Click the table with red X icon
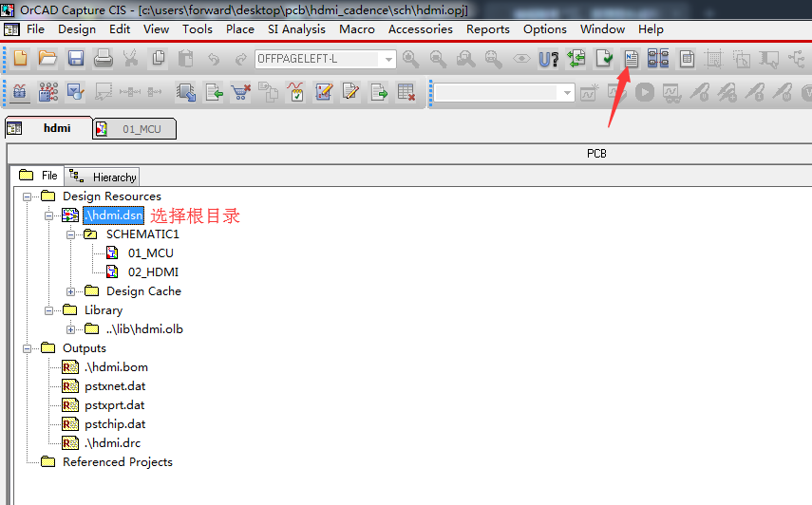 tap(406, 93)
